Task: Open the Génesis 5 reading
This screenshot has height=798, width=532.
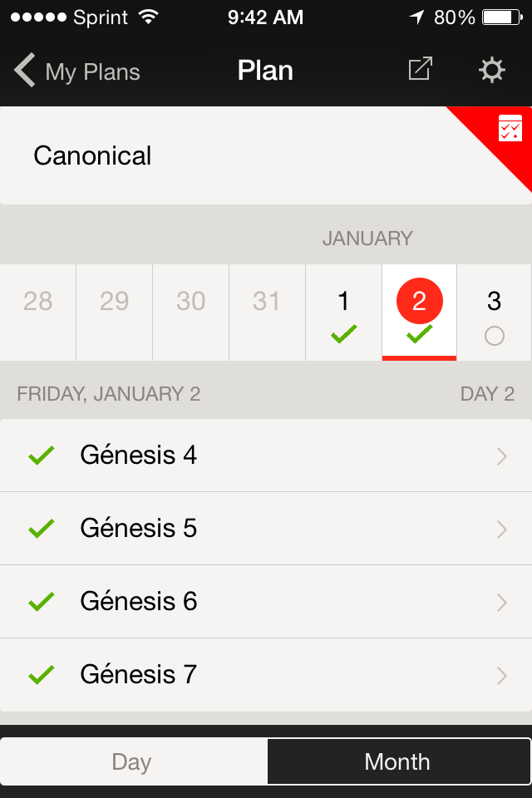Action: [x=139, y=529]
